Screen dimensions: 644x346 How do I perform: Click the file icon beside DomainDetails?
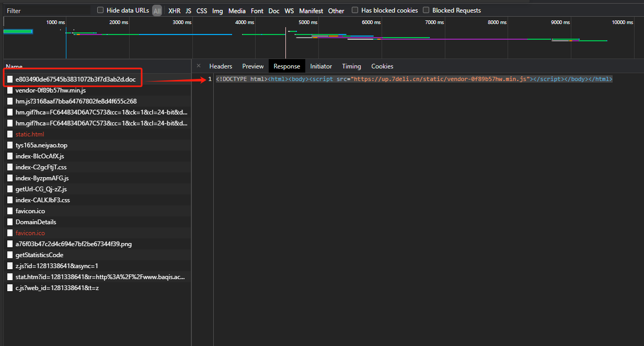[10, 222]
